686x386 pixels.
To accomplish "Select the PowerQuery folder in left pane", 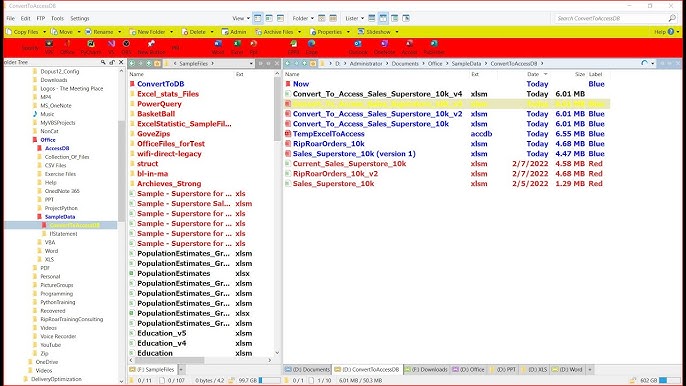I will coord(159,104).
